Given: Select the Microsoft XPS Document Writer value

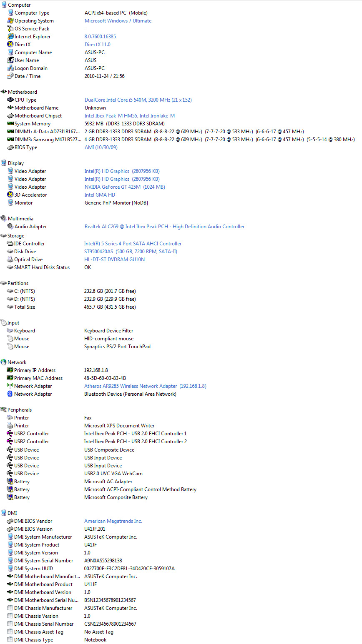Looking at the screenshot, I should click(119, 426).
